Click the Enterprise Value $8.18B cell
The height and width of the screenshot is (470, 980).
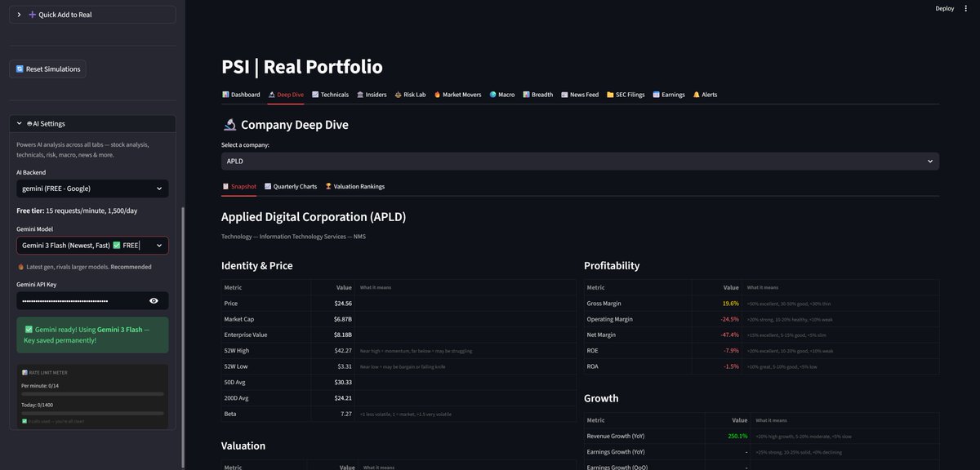[343, 335]
